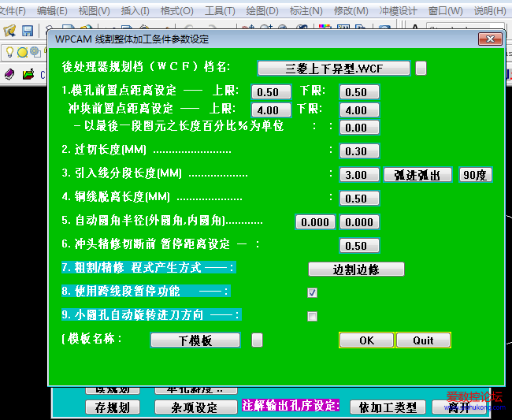This screenshot has width=512, height=420.
Task: Click the 引入线分段长度 3.00 field
Action: [359, 175]
